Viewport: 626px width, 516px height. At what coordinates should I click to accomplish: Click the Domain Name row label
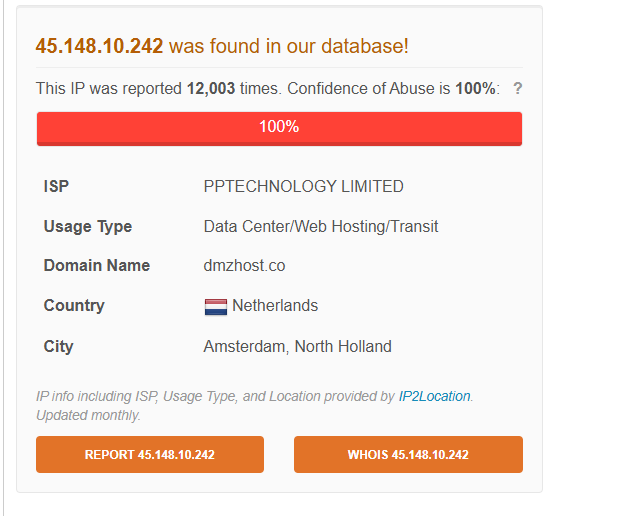pyautogui.click(x=96, y=265)
